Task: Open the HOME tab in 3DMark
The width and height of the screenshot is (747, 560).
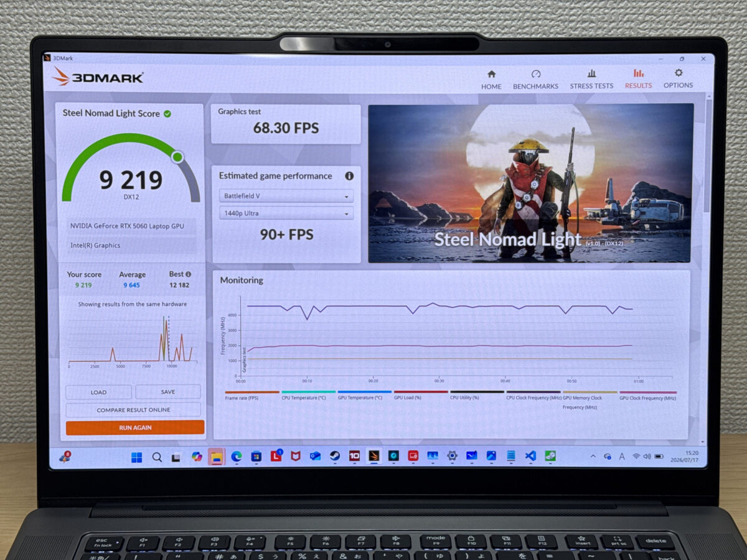Action: click(491, 79)
